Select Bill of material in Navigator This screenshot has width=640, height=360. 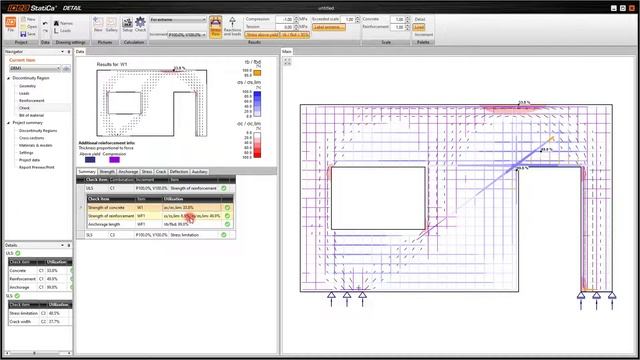31,116
